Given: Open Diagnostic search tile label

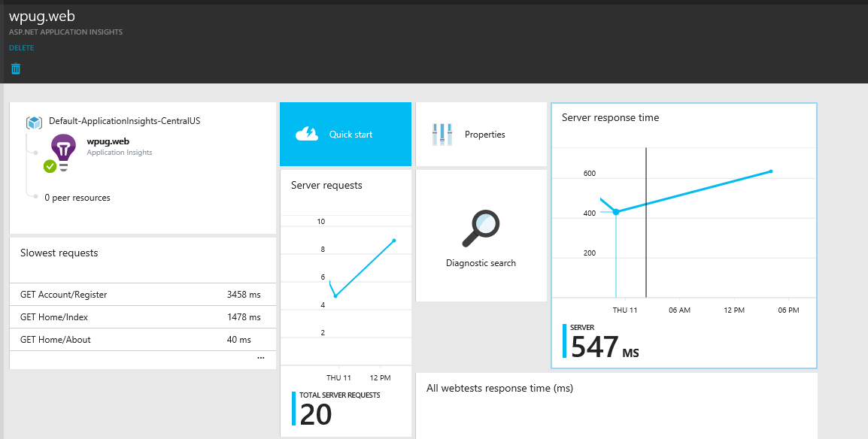Looking at the screenshot, I should click(481, 263).
